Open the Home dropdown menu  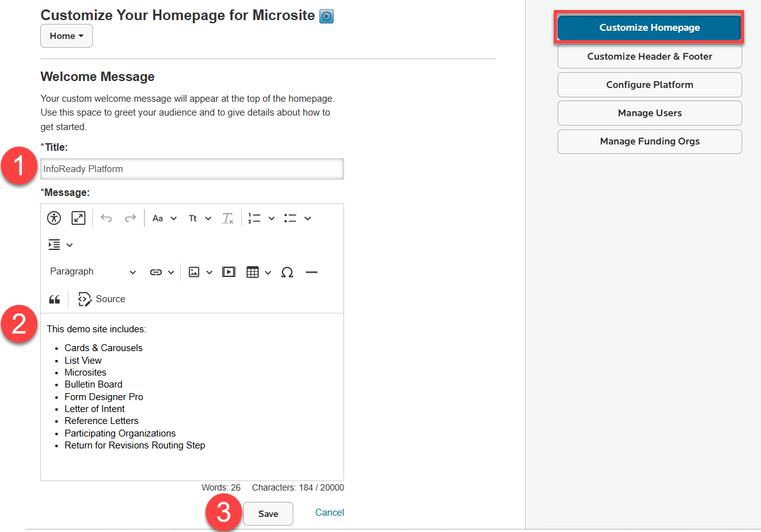[67, 36]
